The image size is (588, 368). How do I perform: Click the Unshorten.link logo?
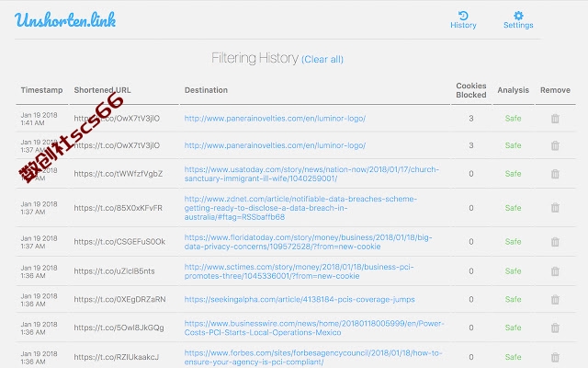point(65,20)
